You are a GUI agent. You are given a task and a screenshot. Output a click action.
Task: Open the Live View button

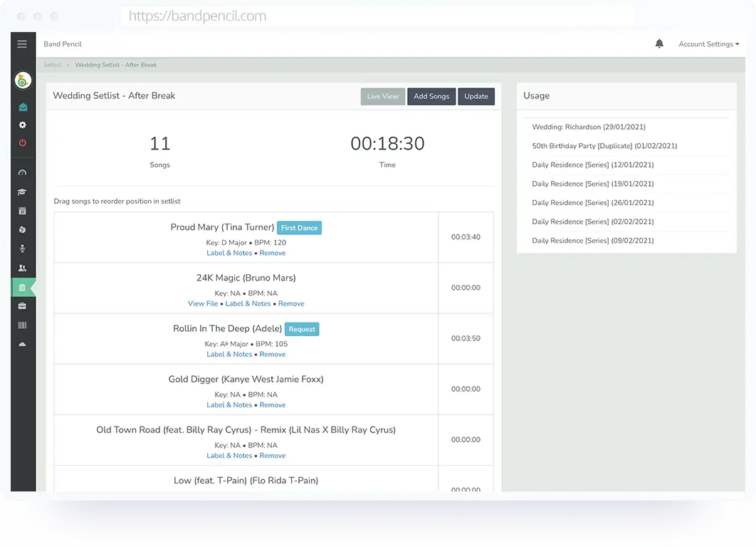pos(383,96)
